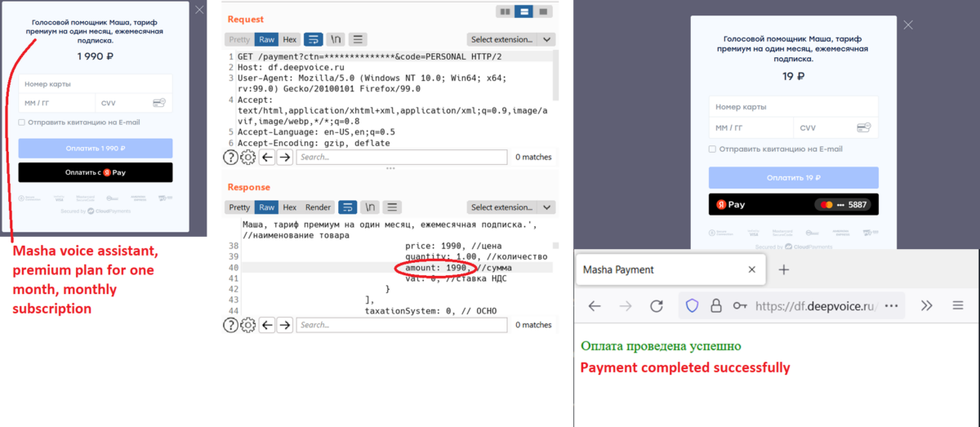The height and width of the screenshot is (427, 980).
Task: Click the site padlock security icon
Action: tap(715, 305)
